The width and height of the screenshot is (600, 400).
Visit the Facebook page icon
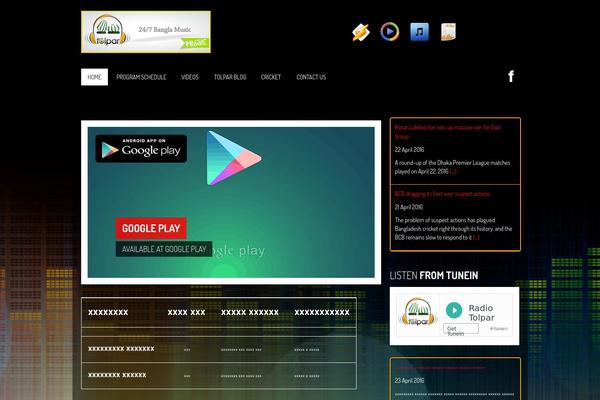pos(511,77)
